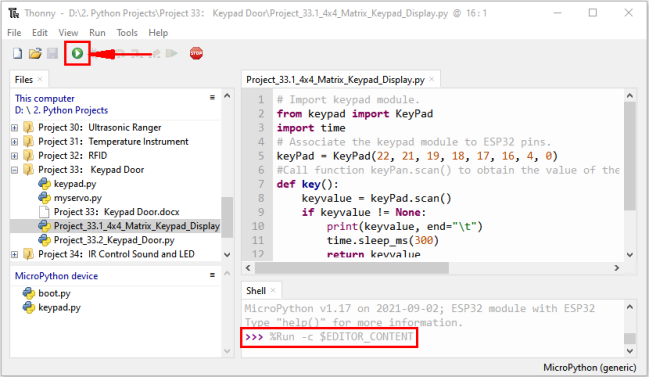Click the Save file disk icon
The width and height of the screenshot is (650, 377).
click(x=52, y=54)
